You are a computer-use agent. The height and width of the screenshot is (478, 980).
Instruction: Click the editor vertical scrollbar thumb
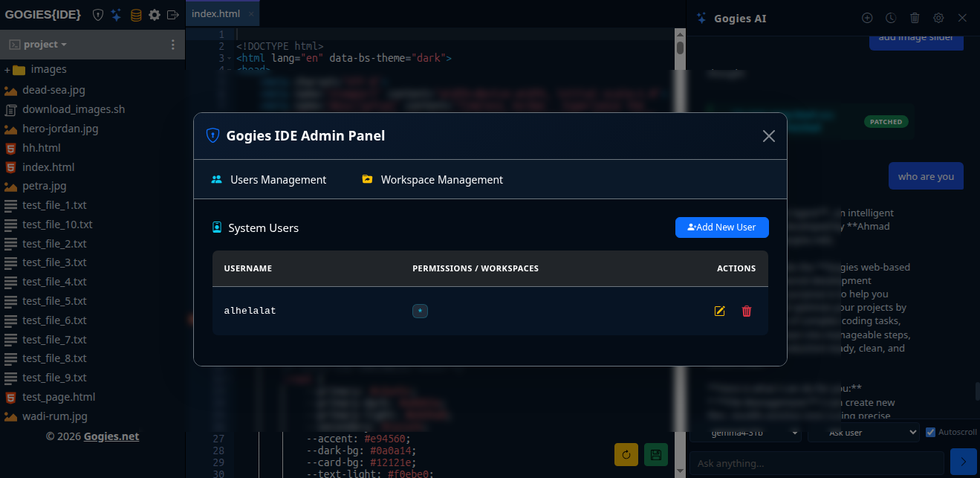(680, 48)
